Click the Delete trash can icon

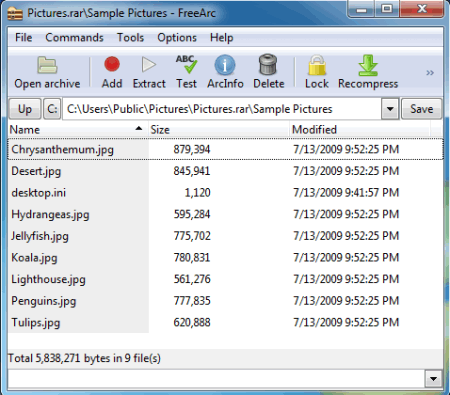tap(268, 64)
